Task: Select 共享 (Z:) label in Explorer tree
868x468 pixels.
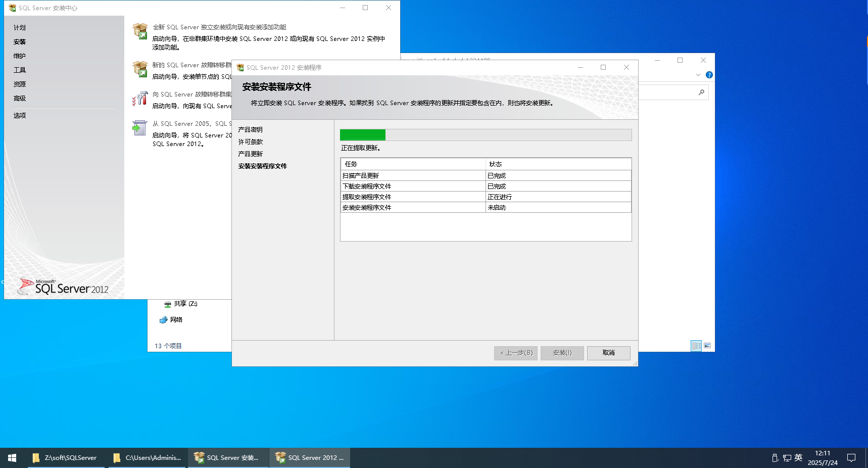Action: (186, 304)
